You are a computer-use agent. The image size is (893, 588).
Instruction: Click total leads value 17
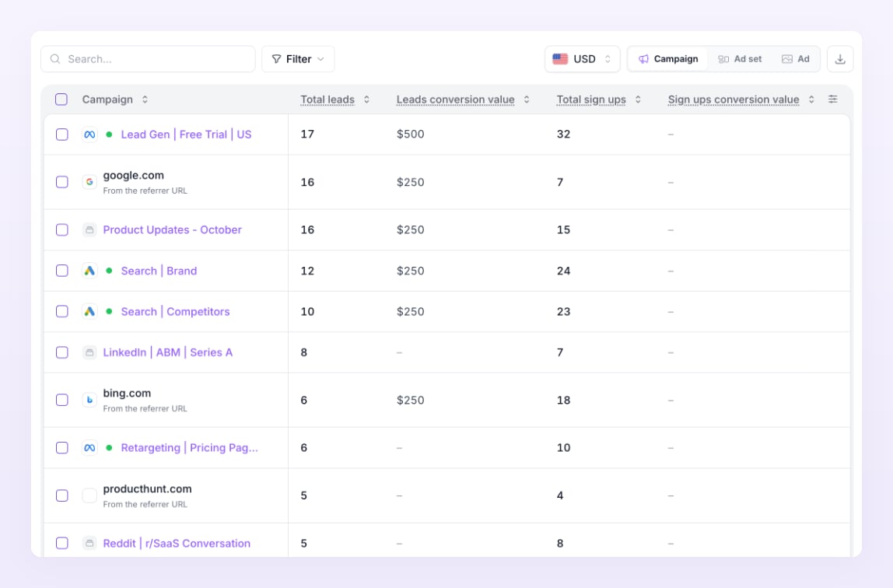coord(307,135)
